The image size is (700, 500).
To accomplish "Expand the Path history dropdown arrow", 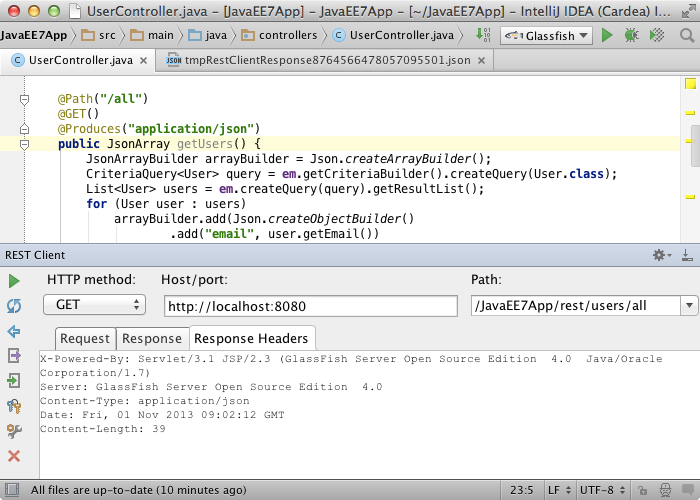I will (x=689, y=306).
